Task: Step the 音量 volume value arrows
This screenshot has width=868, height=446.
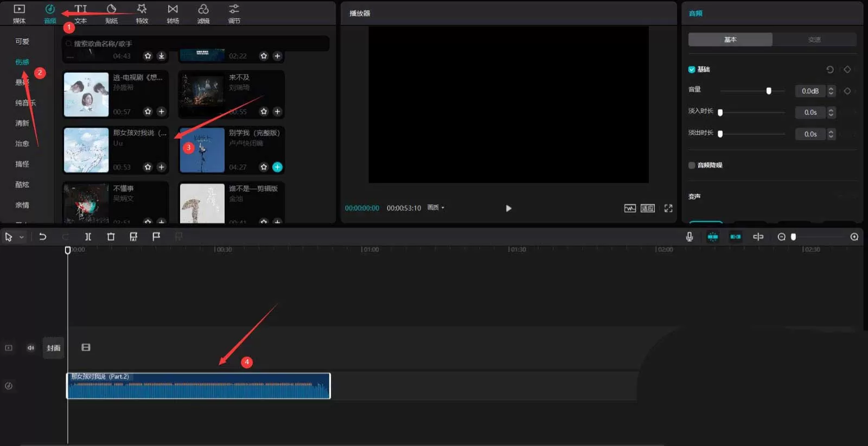Action: click(x=831, y=91)
